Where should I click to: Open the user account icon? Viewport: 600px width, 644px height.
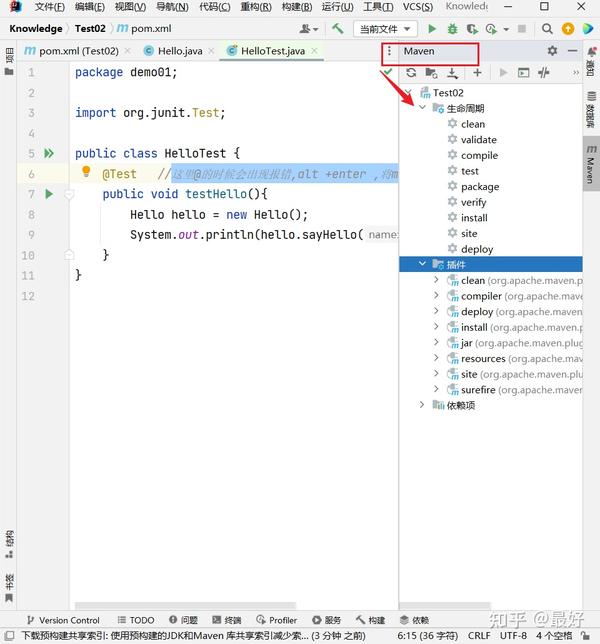[x=309, y=29]
